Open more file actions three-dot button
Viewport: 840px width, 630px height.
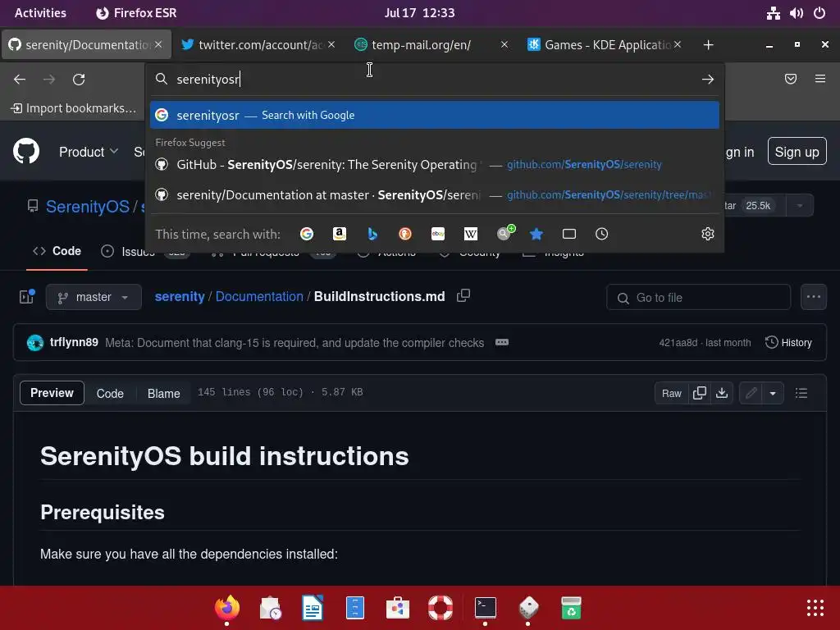tap(814, 297)
